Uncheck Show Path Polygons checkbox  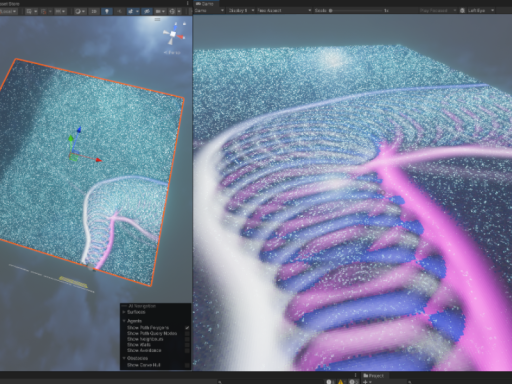(x=187, y=328)
